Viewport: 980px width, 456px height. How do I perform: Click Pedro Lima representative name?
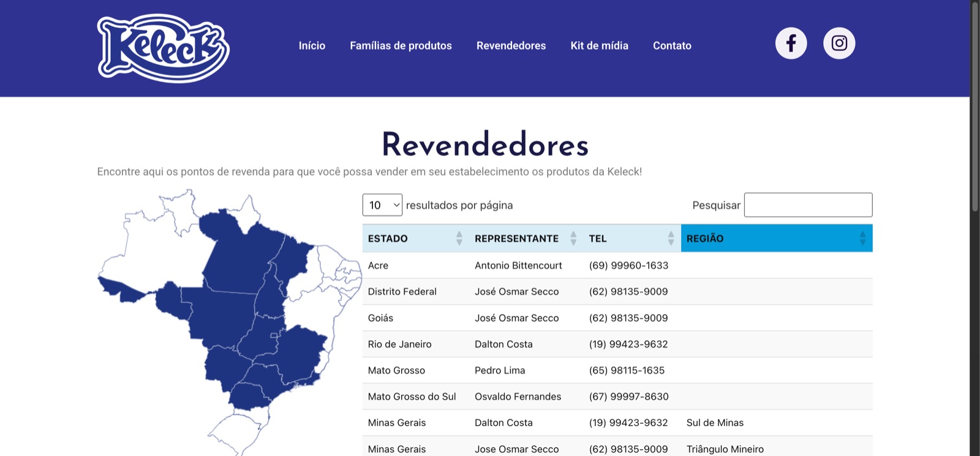click(x=500, y=371)
